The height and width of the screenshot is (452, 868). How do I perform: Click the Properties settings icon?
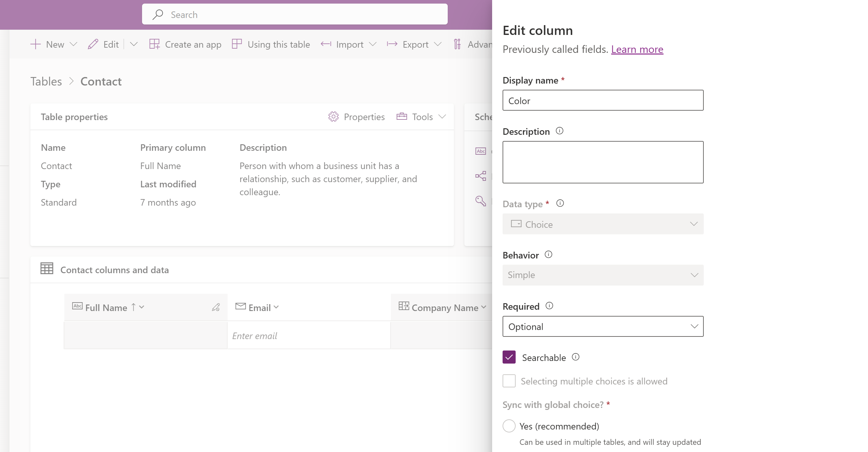coord(332,117)
